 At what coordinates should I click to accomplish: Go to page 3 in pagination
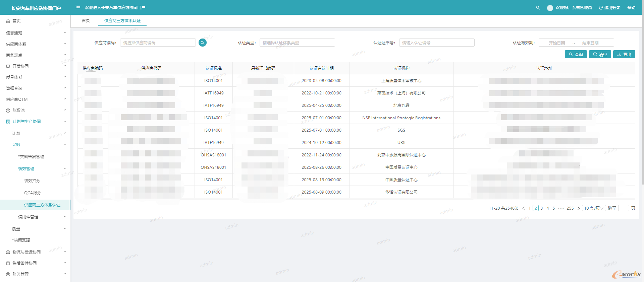542,208
